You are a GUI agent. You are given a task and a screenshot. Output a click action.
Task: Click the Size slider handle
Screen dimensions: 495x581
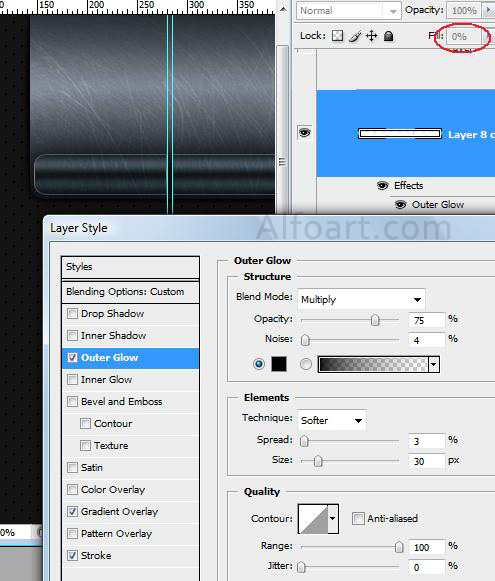(318, 461)
